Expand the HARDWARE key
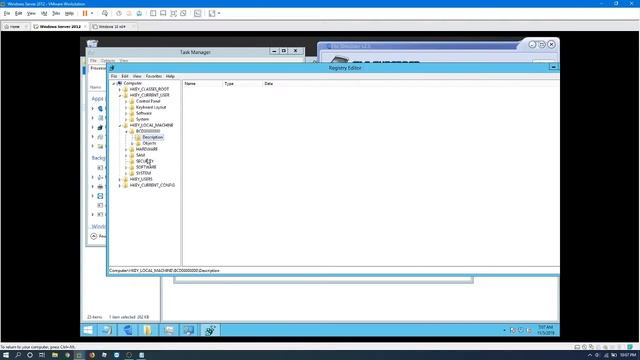Image resolution: width=640 pixels, height=360 pixels. (x=126, y=149)
